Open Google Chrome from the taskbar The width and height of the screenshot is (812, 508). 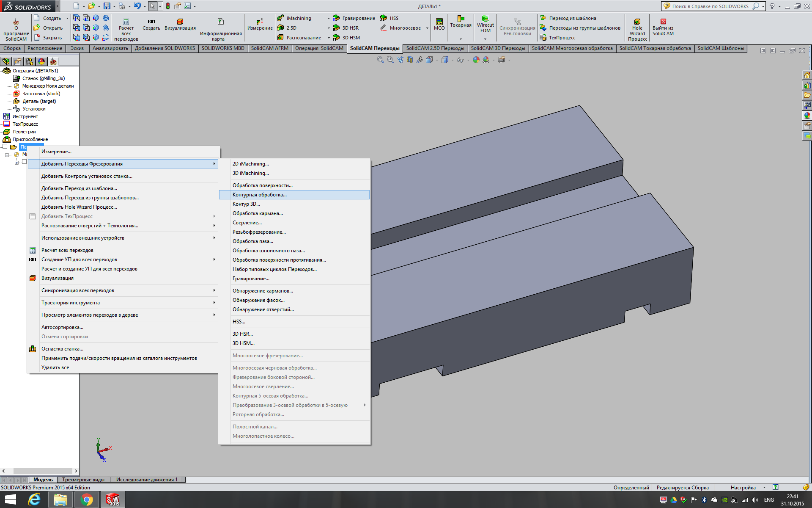(87, 500)
